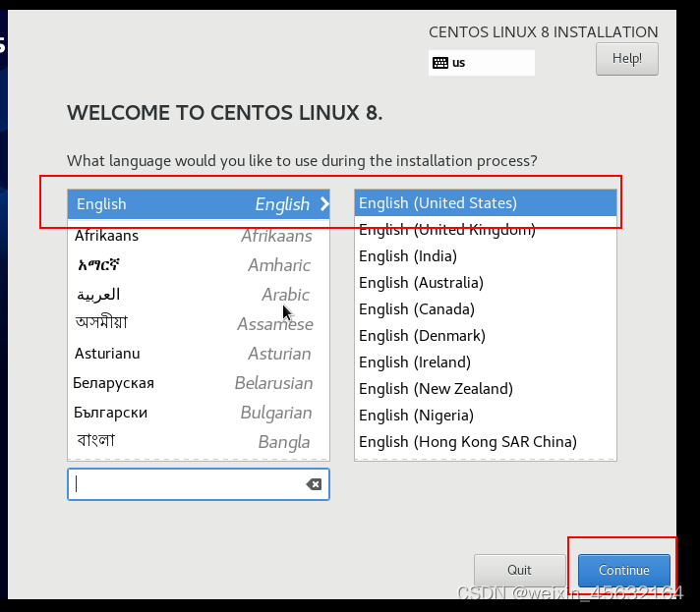The height and width of the screenshot is (612, 700).
Task: Choose English (Denmark) locale
Action: pos(486,335)
